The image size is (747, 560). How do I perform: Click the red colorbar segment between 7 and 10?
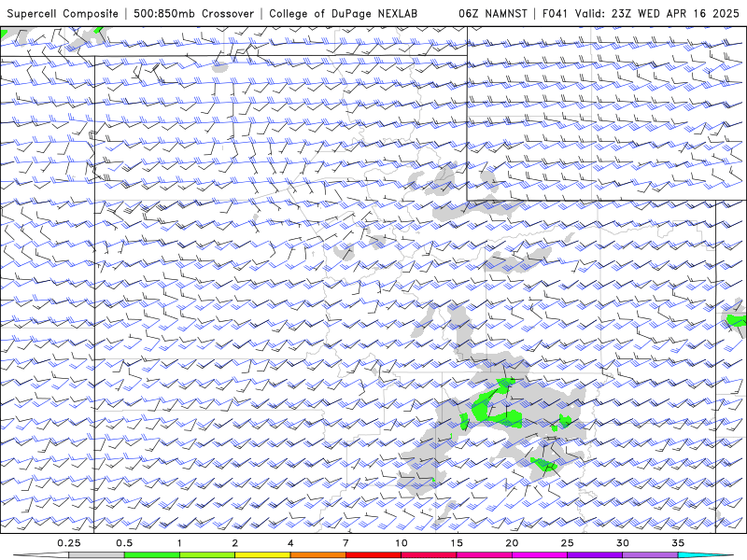pyautogui.click(x=373, y=555)
